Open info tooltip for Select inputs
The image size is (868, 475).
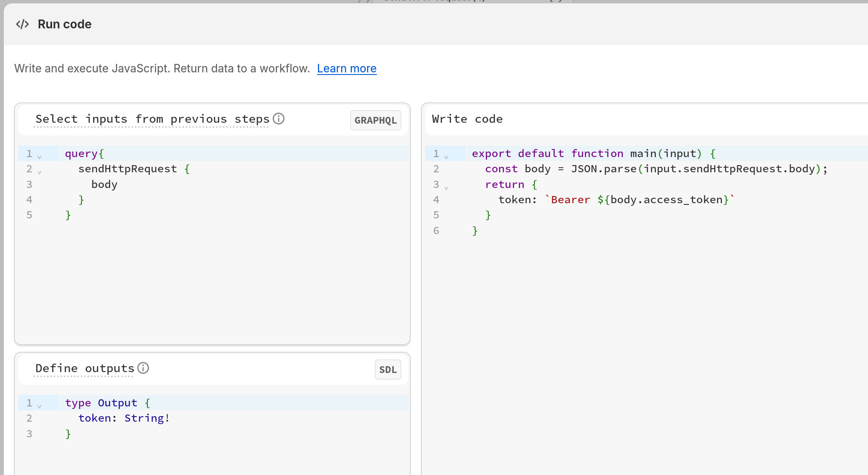point(279,119)
